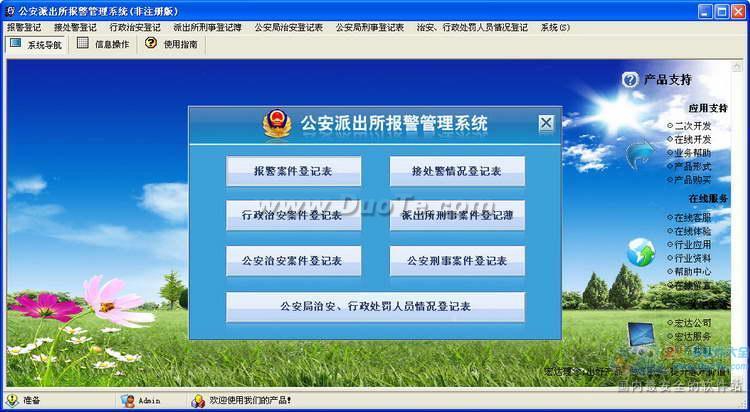Click the police badge emblem in dialog header
This screenshot has width=750, height=412.
276,124
